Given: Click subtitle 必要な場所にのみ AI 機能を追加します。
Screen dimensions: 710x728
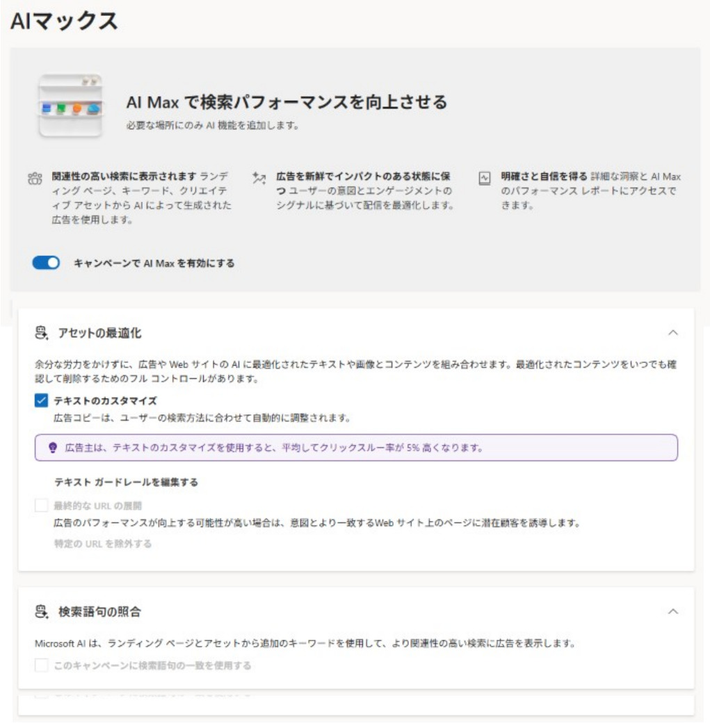Looking at the screenshot, I should [213, 125].
